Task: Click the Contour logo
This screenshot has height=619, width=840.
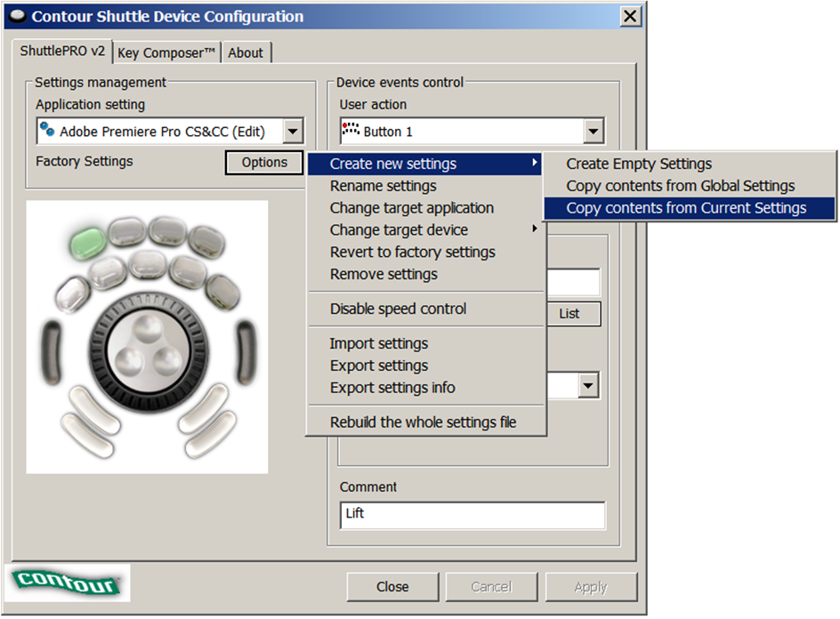Action: (x=68, y=583)
